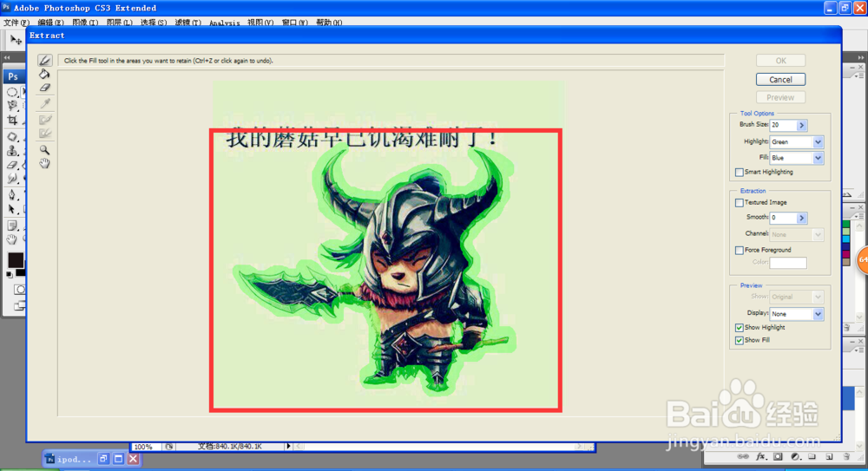
Task: Expand status bar document info arrow
Action: 288,446
